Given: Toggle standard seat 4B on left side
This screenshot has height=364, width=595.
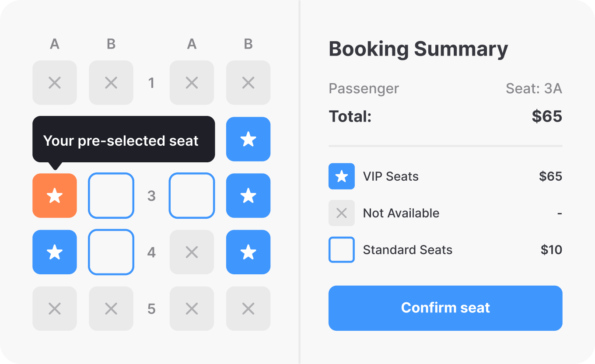Looking at the screenshot, I should point(111,252).
